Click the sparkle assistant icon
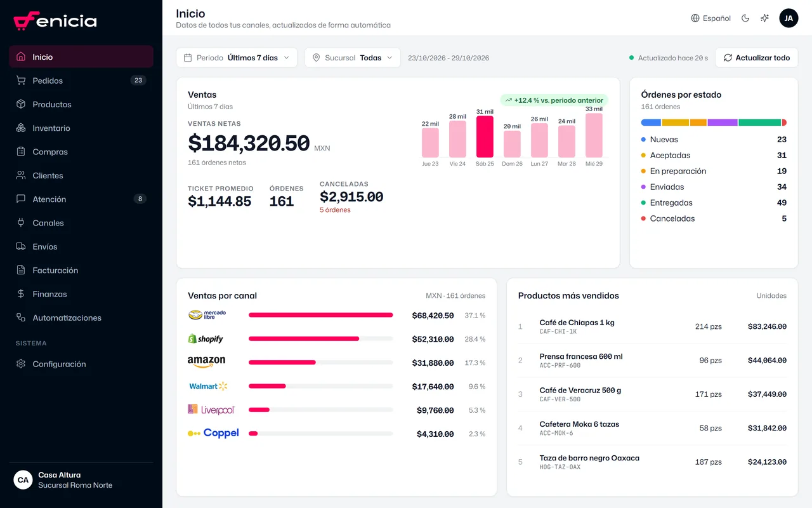Viewport: 812px width, 508px height. (x=764, y=18)
